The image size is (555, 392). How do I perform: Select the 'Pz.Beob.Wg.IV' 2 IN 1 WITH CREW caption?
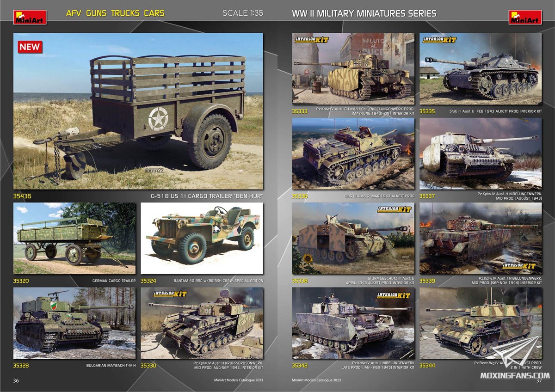tap(508, 365)
